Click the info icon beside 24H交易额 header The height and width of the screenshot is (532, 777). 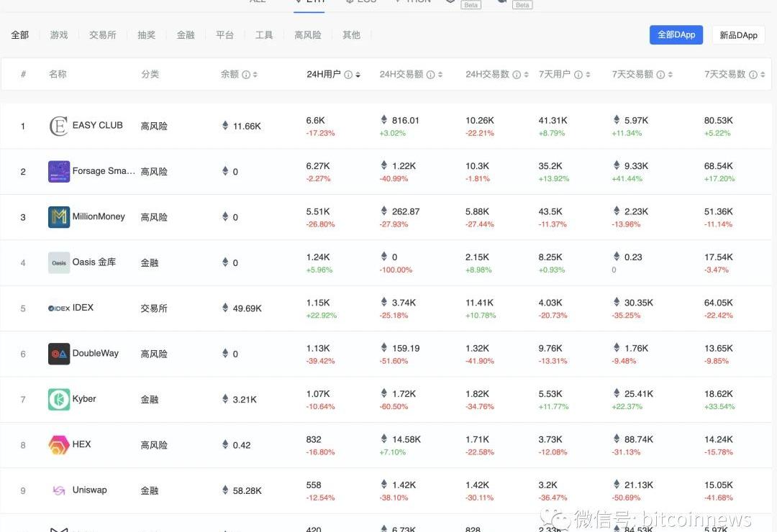coord(431,74)
